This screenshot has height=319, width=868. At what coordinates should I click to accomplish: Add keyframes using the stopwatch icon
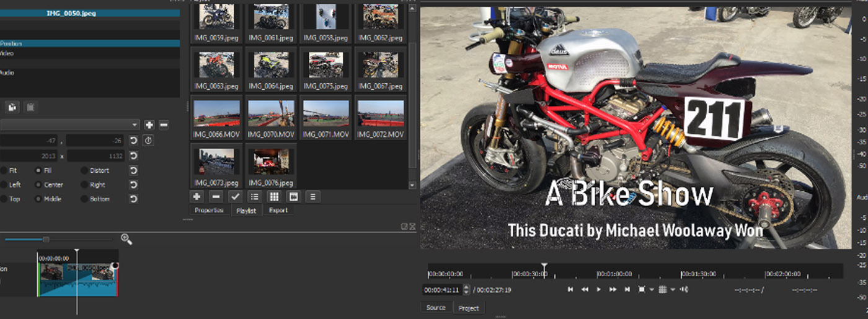(x=148, y=141)
